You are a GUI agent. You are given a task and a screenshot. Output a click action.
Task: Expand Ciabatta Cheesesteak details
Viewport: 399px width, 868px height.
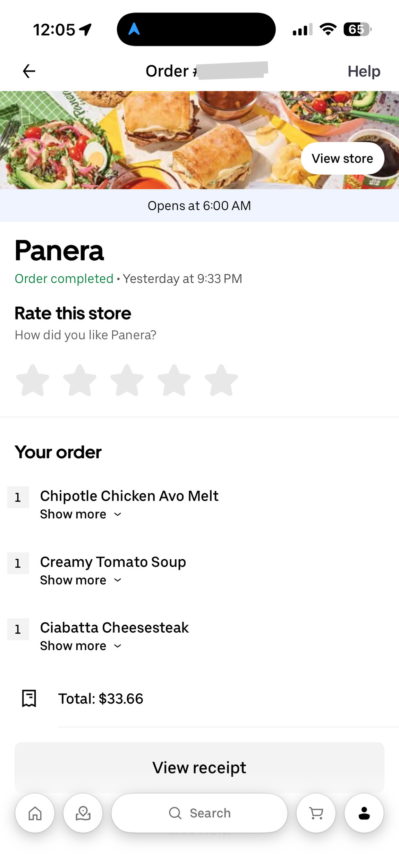click(81, 646)
